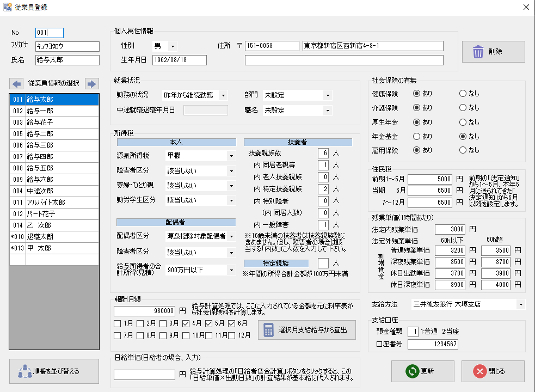Click the app icon in title bar

[x=7, y=7]
